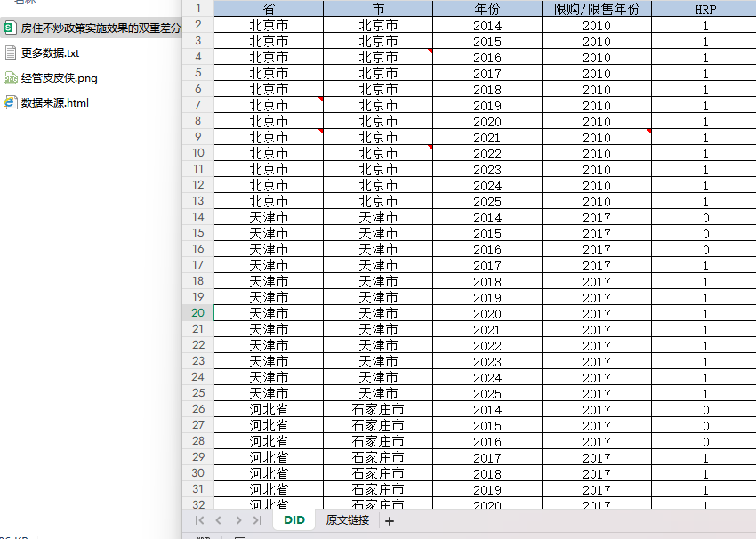The image size is (756, 539).
Task: Click HRP value 0 in row 16
Action: tap(704, 249)
